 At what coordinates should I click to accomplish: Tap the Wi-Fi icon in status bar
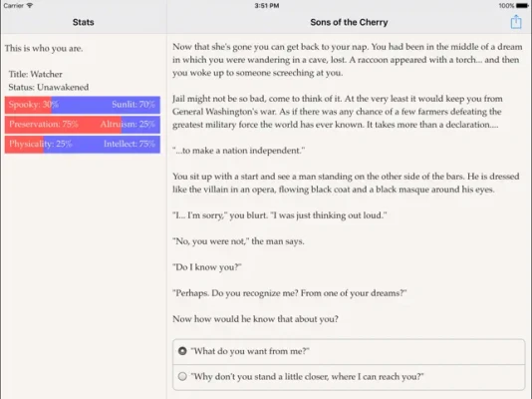[x=30, y=5]
